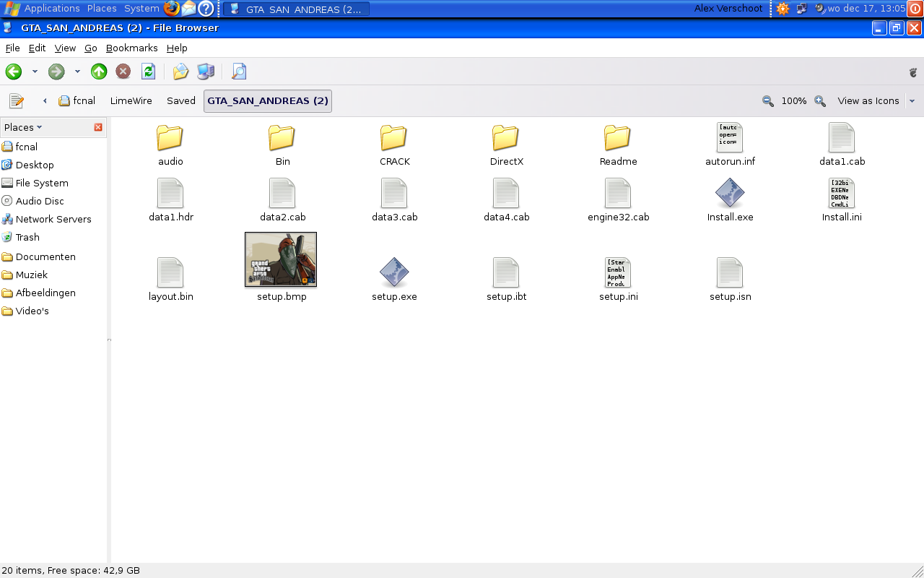Click the green Back navigation arrow
This screenshot has width=924, height=578.
[13, 72]
